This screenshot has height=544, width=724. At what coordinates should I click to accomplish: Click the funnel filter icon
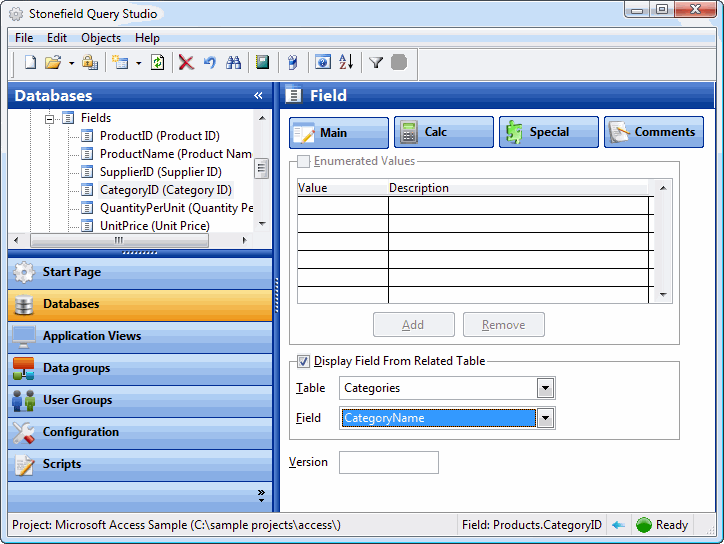pos(376,63)
